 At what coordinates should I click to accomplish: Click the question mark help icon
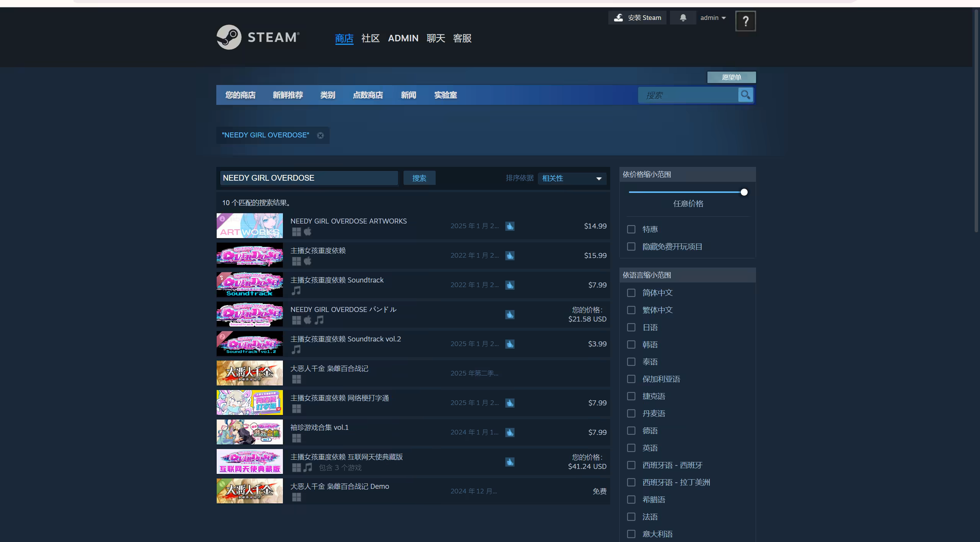click(x=745, y=21)
